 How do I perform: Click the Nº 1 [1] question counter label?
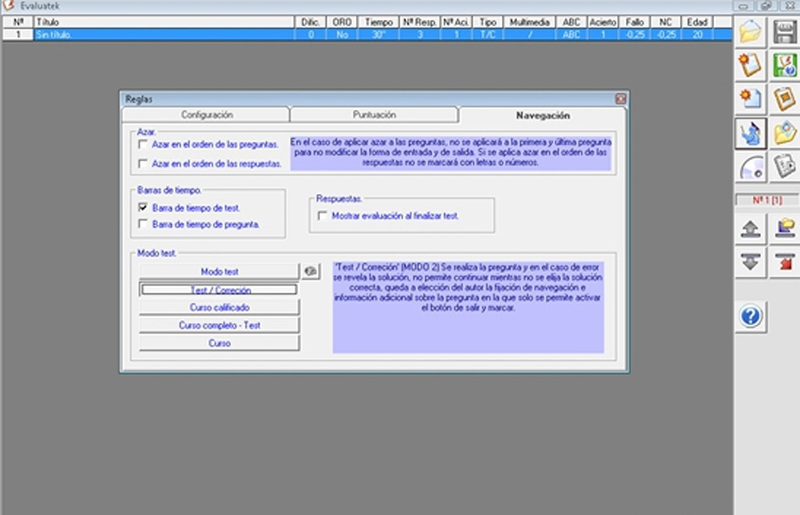[767, 200]
